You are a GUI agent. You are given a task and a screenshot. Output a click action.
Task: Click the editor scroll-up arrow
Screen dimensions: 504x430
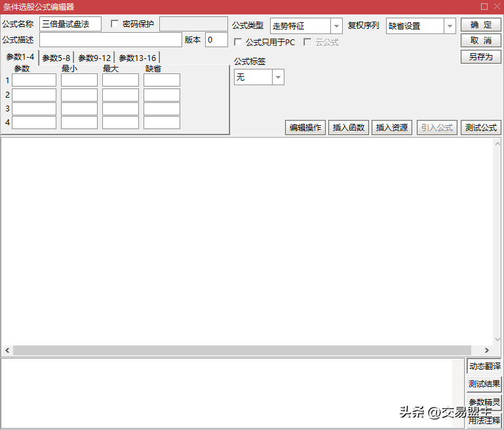(x=497, y=144)
